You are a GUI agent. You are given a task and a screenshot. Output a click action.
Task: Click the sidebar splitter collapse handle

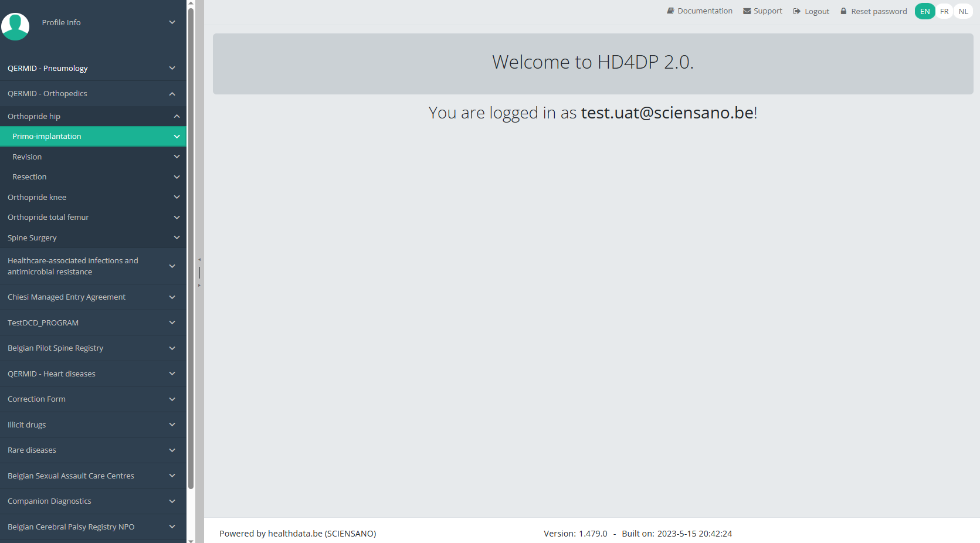click(199, 272)
